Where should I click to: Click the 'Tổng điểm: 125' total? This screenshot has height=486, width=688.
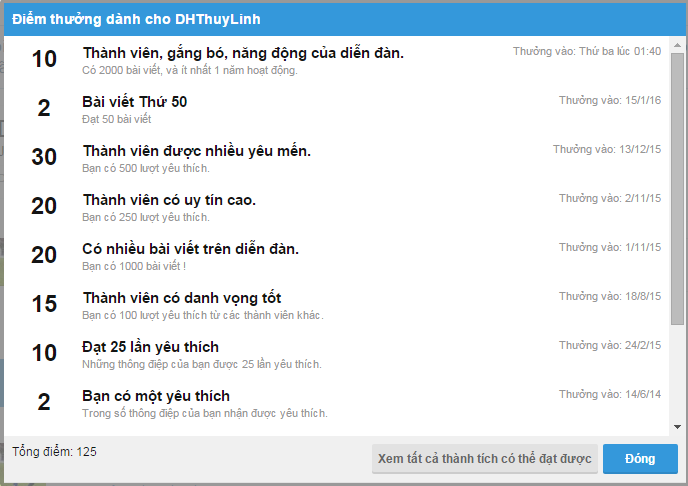(54, 452)
